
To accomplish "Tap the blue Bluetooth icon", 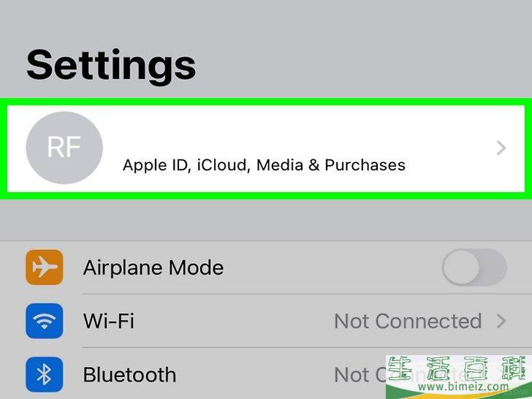I will click(x=44, y=375).
